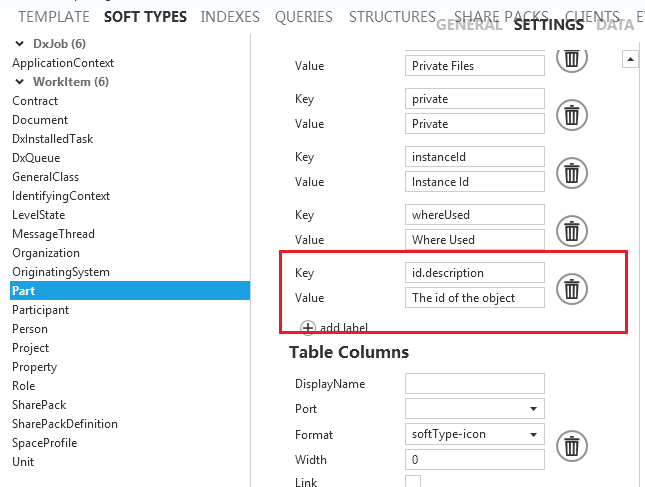Click the add label plus icon
Image resolution: width=645 pixels, height=487 pixels.
point(308,327)
